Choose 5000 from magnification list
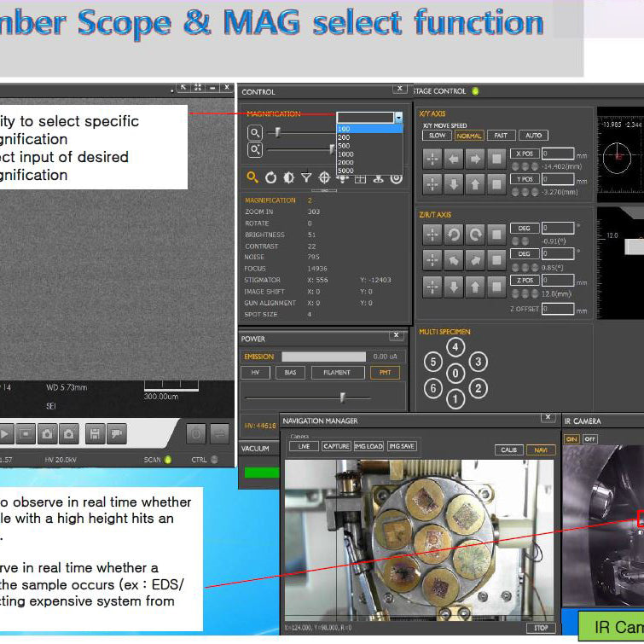The width and height of the screenshot is (644, 644). pyautogui.click(x=369, y=171)
